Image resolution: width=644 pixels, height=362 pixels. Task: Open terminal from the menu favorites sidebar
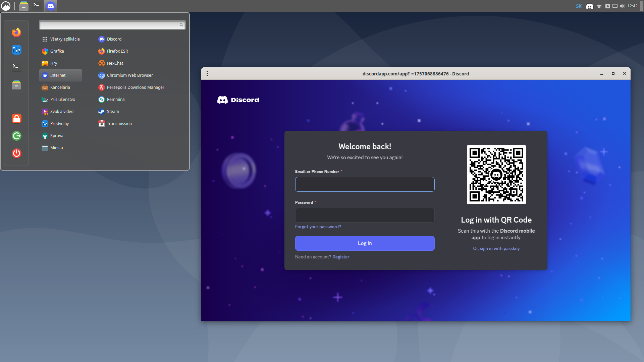16,67
